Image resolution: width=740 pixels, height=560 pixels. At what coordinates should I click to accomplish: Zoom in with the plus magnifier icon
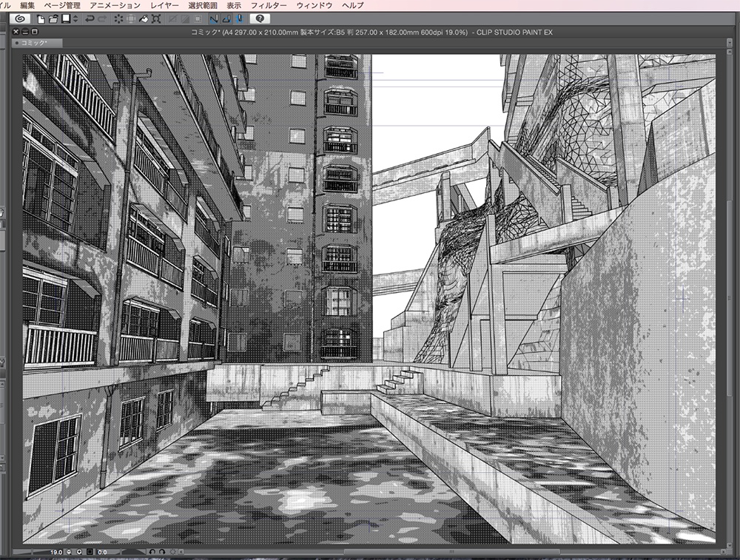click(79, 552)
